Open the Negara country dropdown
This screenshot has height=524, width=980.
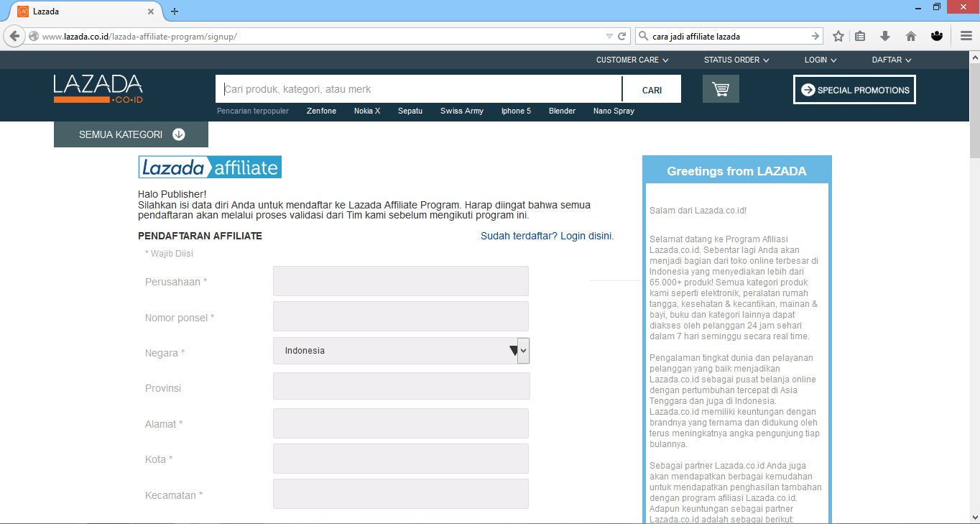point(401,351)
